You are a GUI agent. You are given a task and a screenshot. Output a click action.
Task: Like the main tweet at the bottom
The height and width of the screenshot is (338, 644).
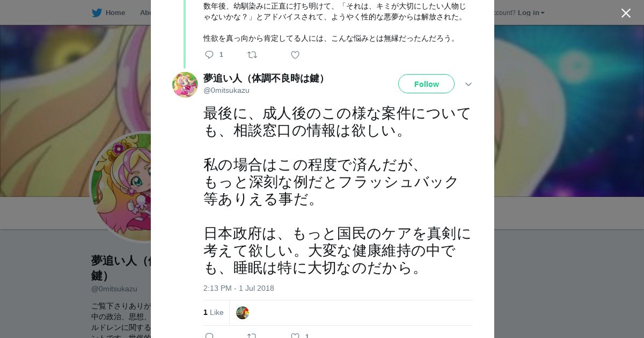tap(295, 335)
